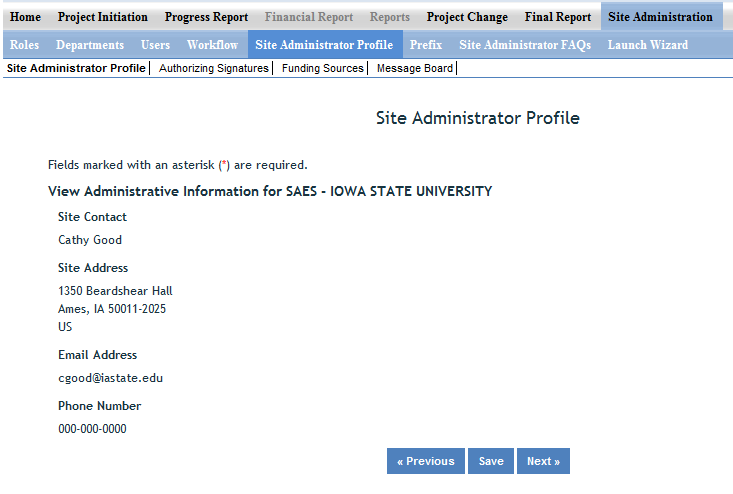This screenshot has height=494, width=733.
Task: Select the Site Administrator Profile tab
Action: tap(324, 45)
